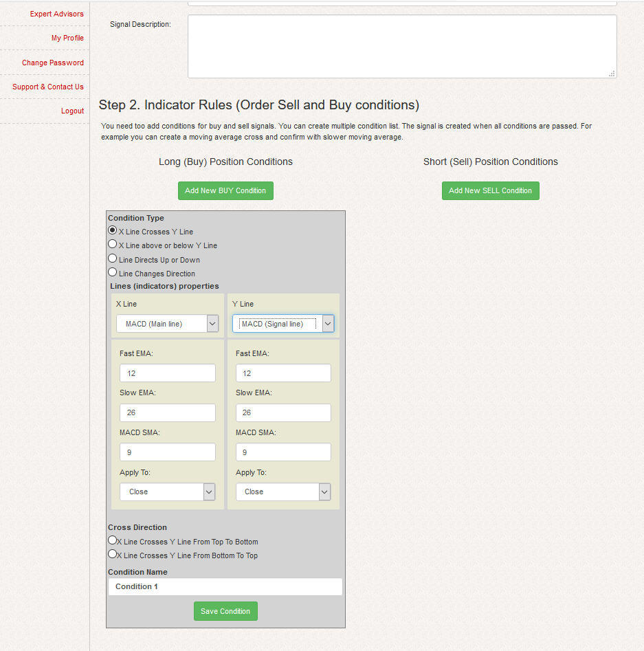
Task: Log out using the Logout link
Action: coord(72,111)
